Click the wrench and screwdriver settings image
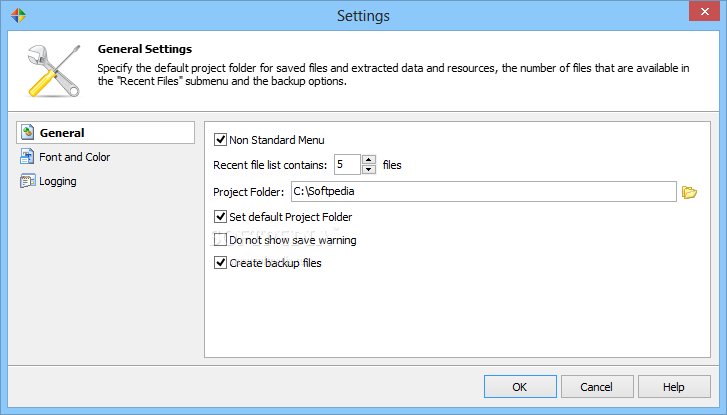Image resolution: width=727 pixels, height=415 pixels. (x=54, y=70)
